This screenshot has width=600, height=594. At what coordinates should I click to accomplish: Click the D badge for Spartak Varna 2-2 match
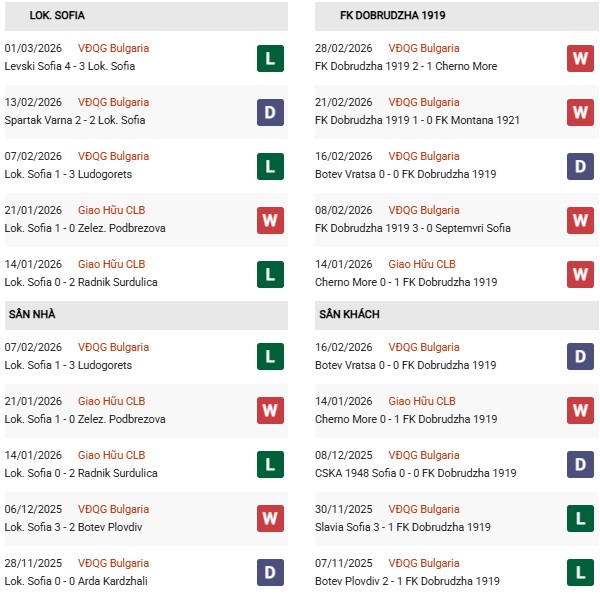[269, 112]
